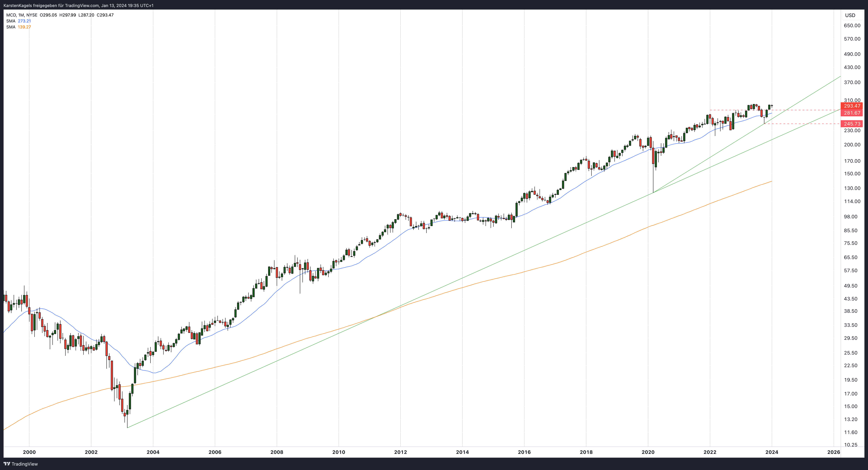Viewport: 868px width, 470px height.
Task: Click the TradingView logo in the footer
Action: (21, 464)
